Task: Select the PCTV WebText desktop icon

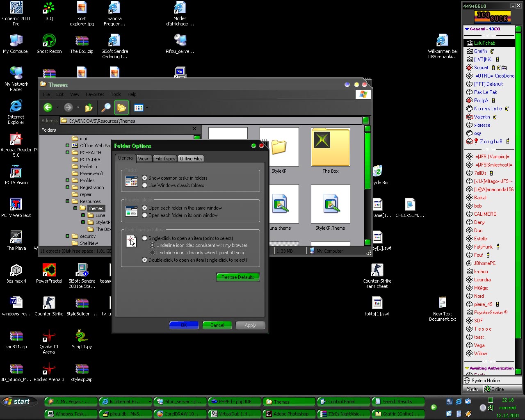Action: pyautogui.click(x=16, y=208)
